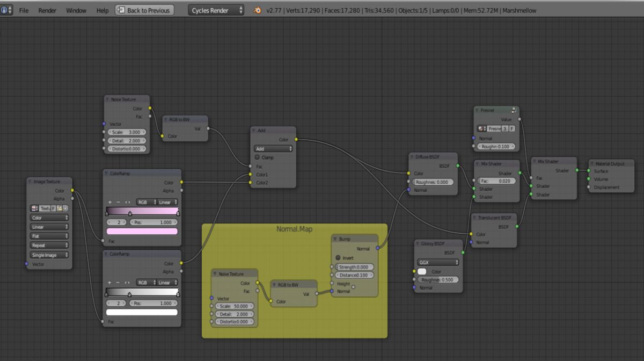Click the fullscreen icon in Back to Previous
This screenshot has height=361, width=644.
(x=121, y=10)
